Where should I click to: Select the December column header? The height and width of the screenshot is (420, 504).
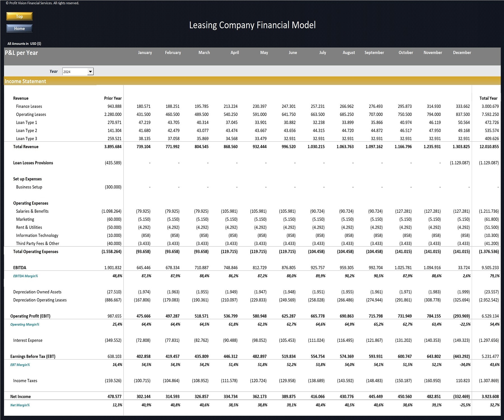pos(462,53)
